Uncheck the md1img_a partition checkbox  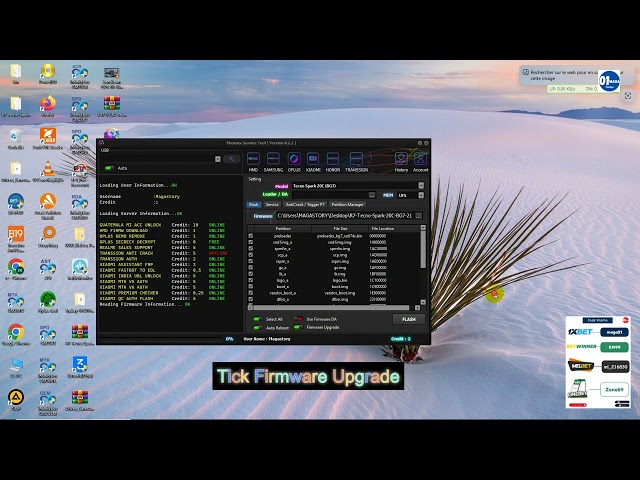251,242
